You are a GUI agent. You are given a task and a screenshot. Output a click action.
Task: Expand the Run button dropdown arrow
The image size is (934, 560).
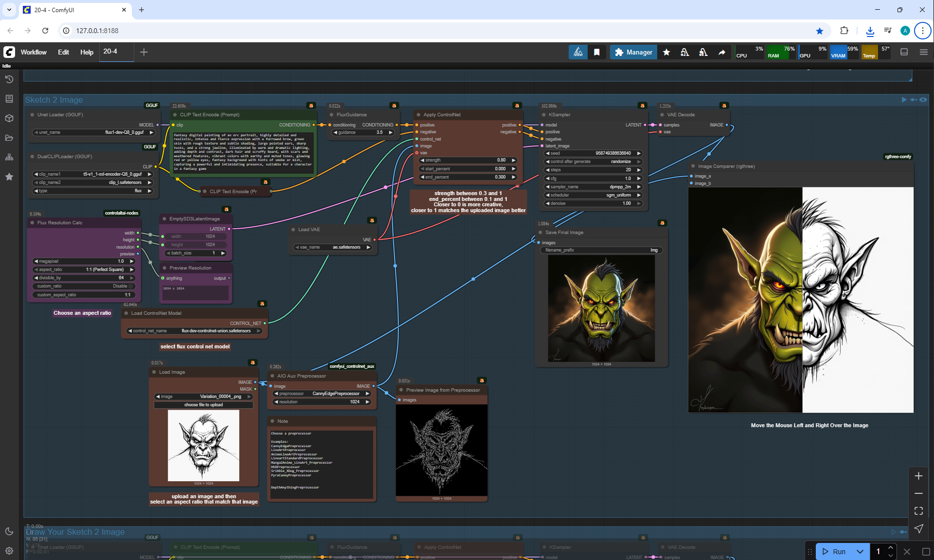click(860, 551)
